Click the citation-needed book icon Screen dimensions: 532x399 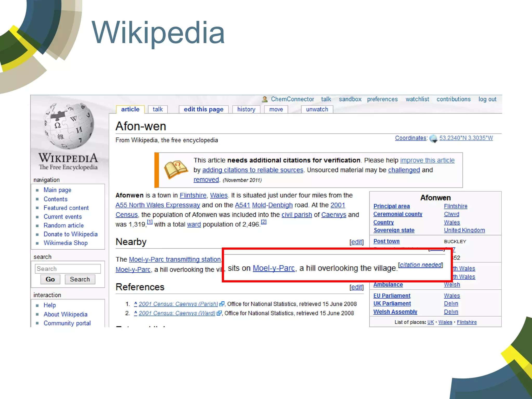tap(176, 169)
